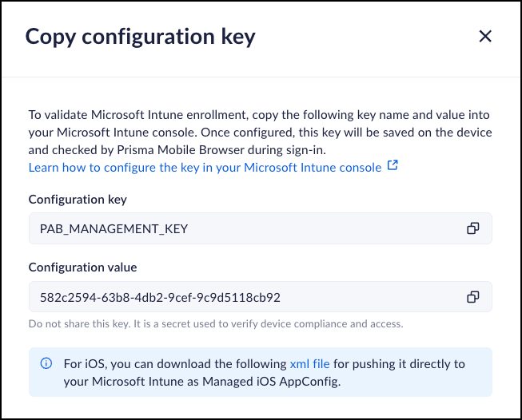The height and width of the screenshot is (420, 522).
Task: Click the Configuration key label
Action: tap(78, 200)
